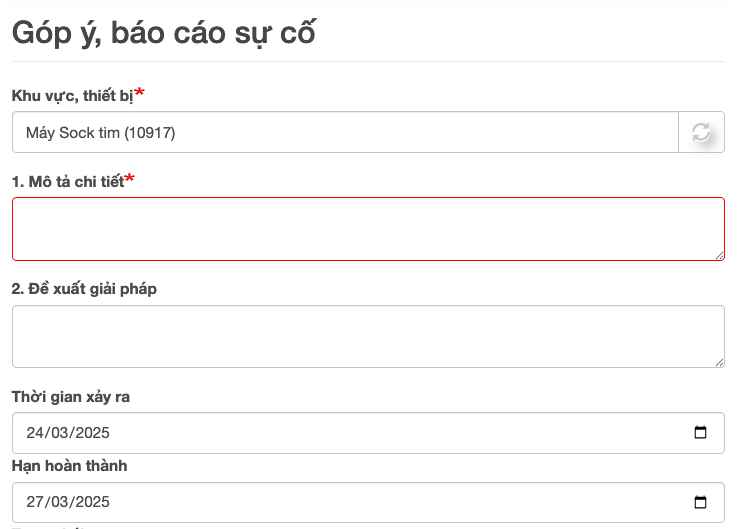Click the Thời gian xảy ra label
The height and width of the screenshot is (529, 739).
tap(71, 397)
